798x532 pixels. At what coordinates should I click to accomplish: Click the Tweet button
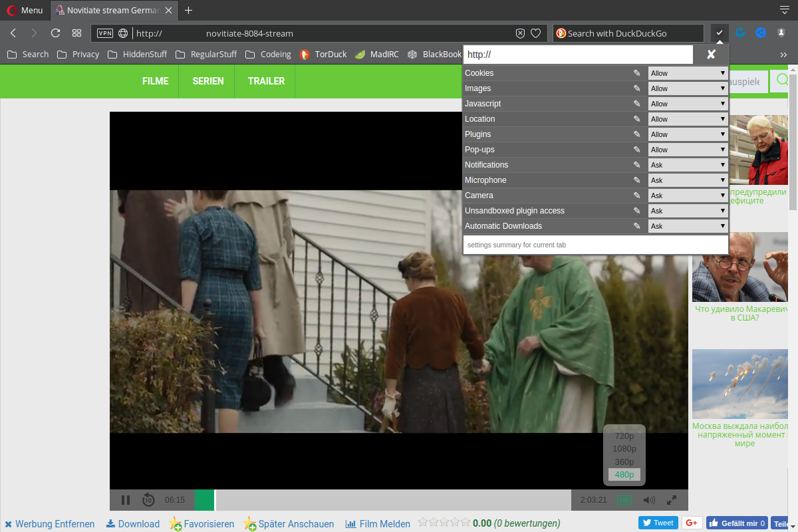pyautogui.click(x=658, y=523)
